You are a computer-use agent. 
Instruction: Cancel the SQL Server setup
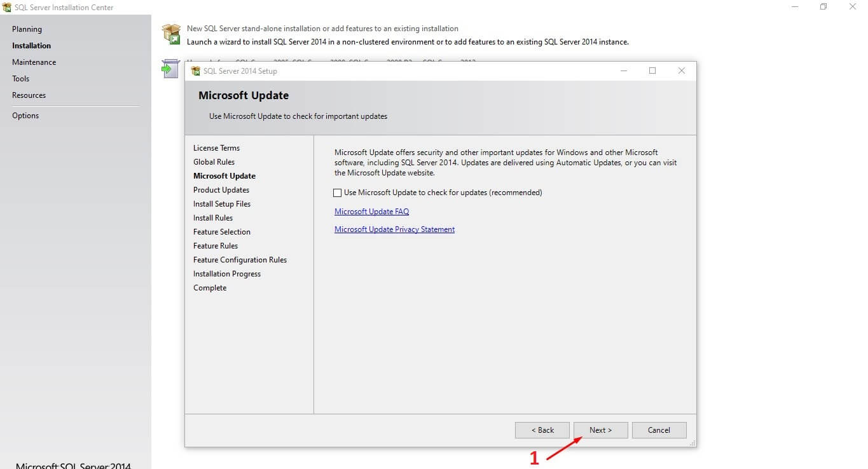(659, 430)
